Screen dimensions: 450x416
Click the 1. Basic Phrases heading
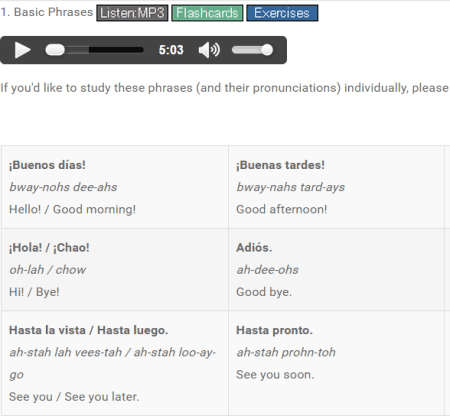47,12
